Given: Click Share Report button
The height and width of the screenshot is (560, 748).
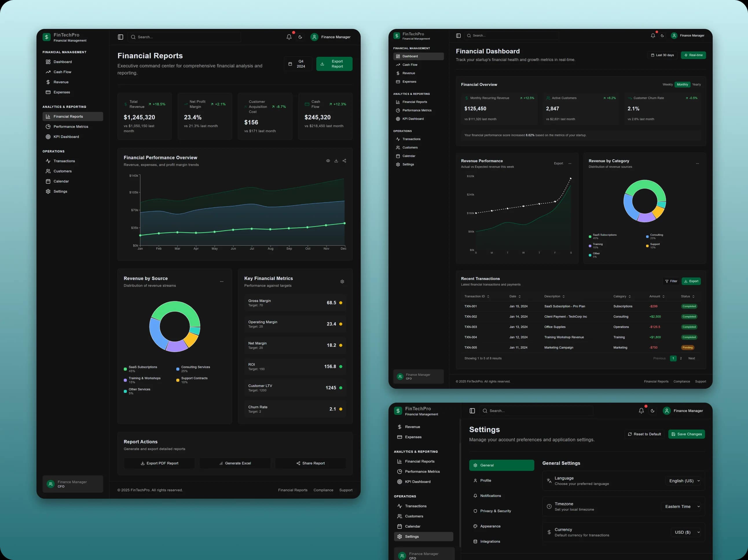Looking at the screenshot, I should [x=310, y=463].
